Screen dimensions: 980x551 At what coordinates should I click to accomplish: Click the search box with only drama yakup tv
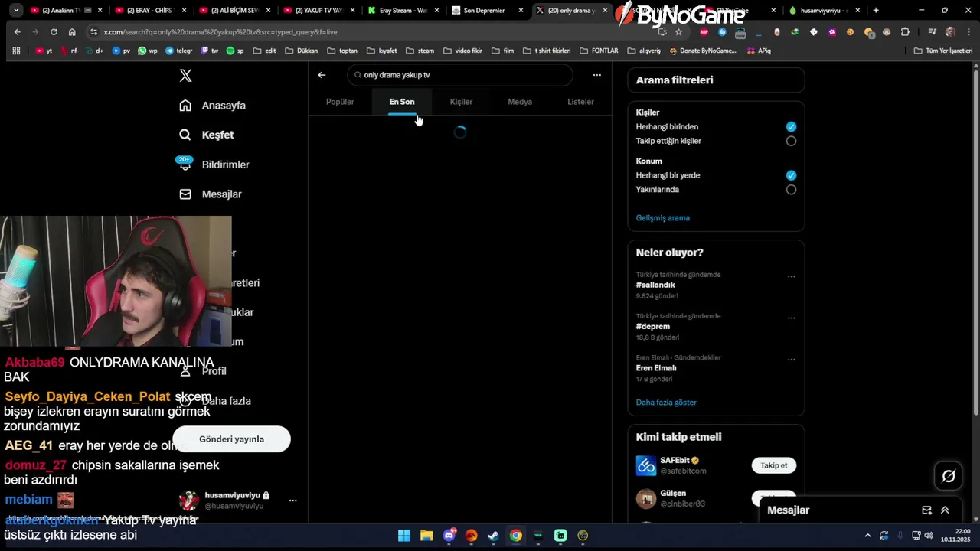pos(459,75)
